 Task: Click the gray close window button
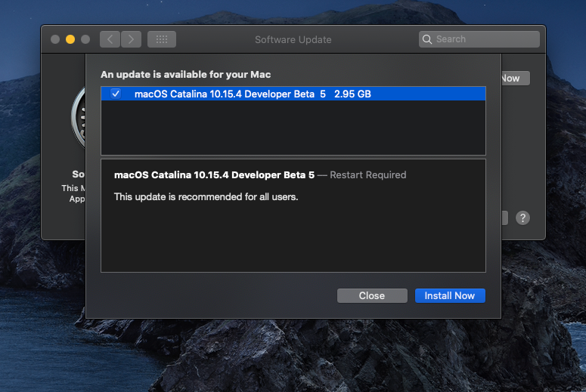tap(55, 39)
